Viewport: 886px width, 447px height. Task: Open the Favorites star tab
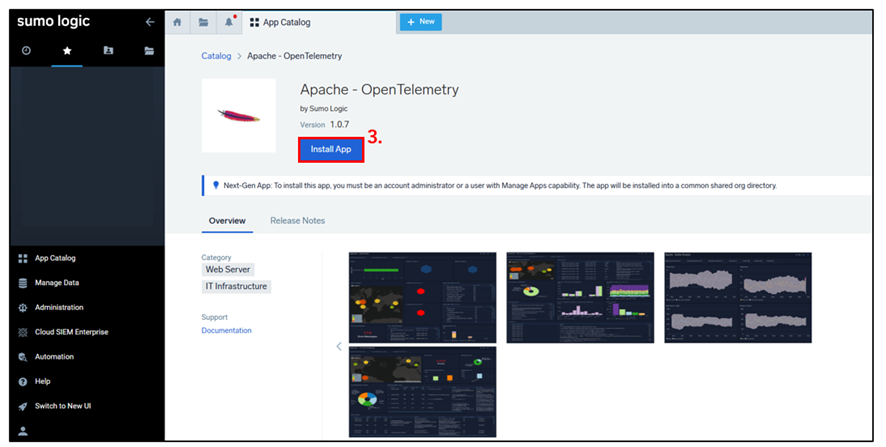pos(67,51)
